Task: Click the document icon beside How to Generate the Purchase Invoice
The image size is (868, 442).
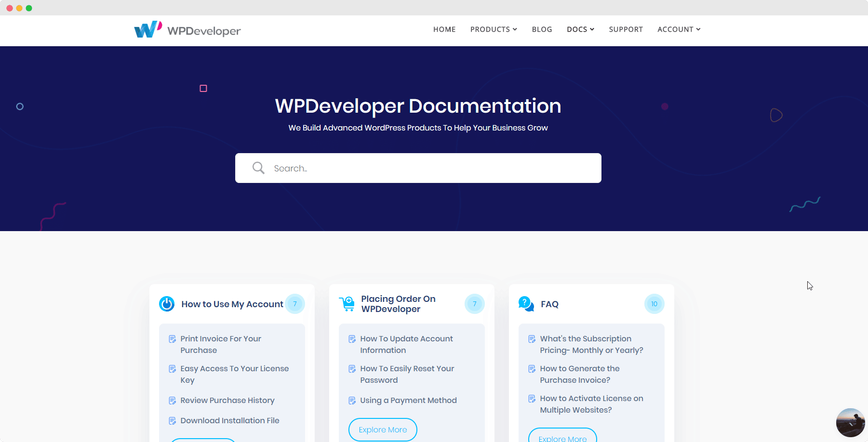Action: (x=532, y=369)
